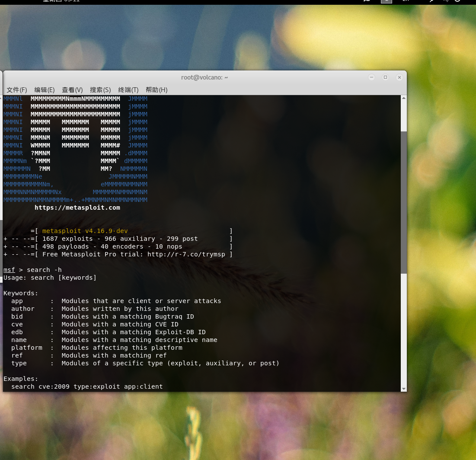Click the 'bid' keyword row
Image resolution: width=476 pixels, height=460 pixels.
click(x=102, y=317)
